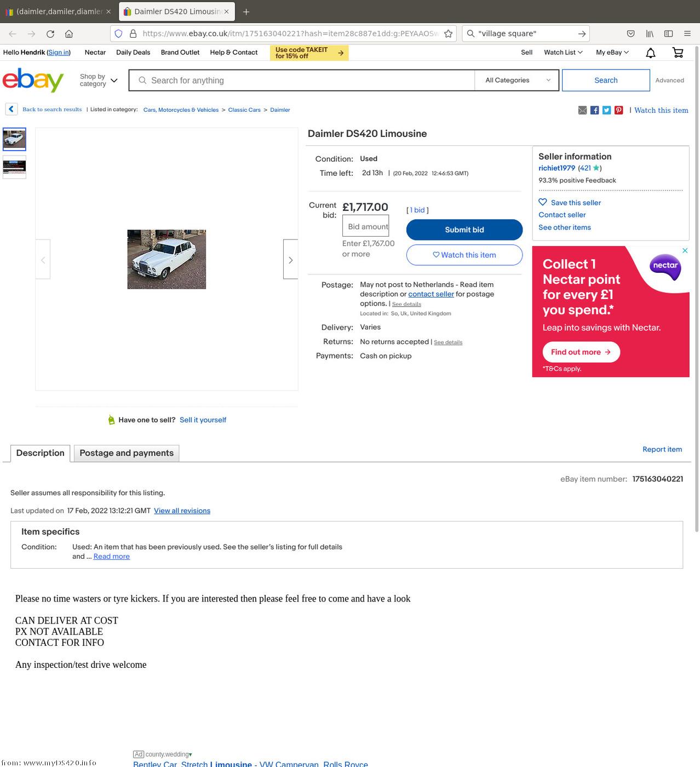Go back using blue arrow icon
700x767 pixels.
(12, 110)
